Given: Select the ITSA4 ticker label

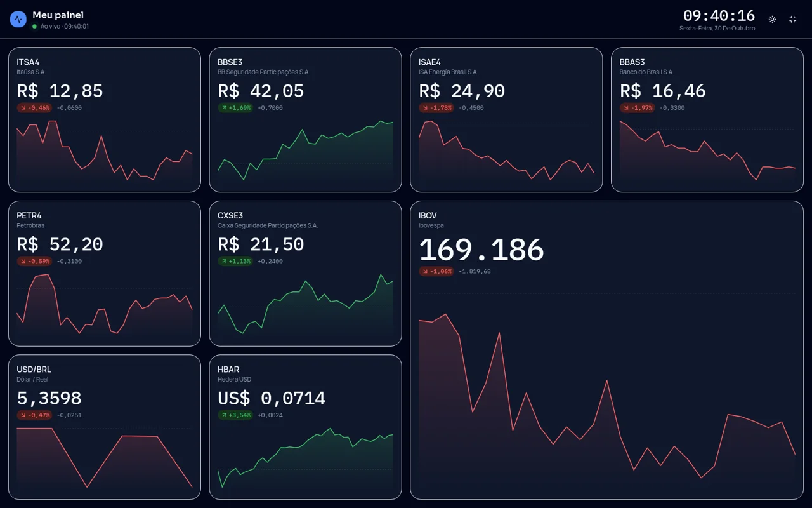Looking at the screenshot, I should (x=29, y=62).
